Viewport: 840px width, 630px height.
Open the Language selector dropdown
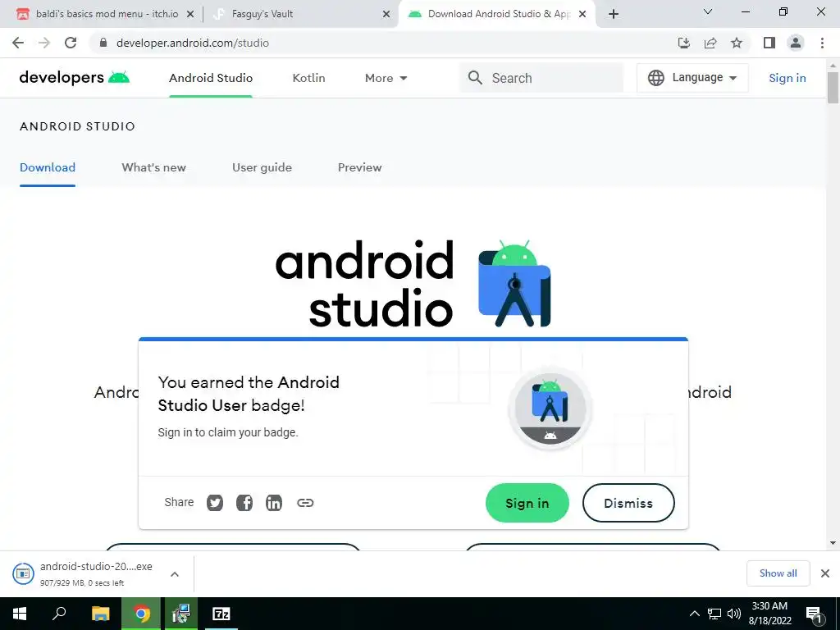(x=692, y=78)
